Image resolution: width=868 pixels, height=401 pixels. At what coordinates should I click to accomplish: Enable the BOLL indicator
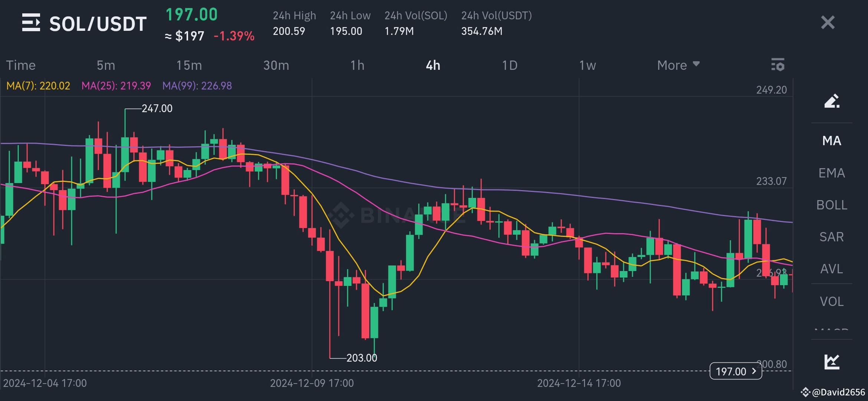click(831, 205)
